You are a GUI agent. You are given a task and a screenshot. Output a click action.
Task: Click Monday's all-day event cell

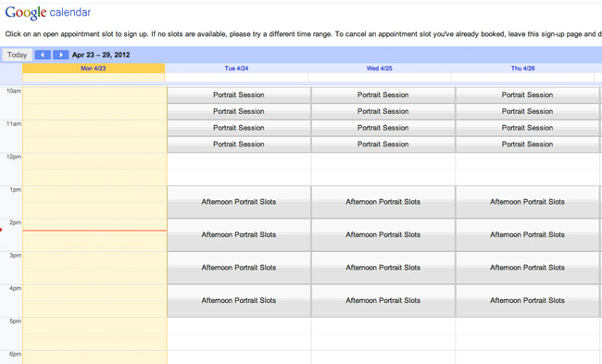tap(94, 77)
